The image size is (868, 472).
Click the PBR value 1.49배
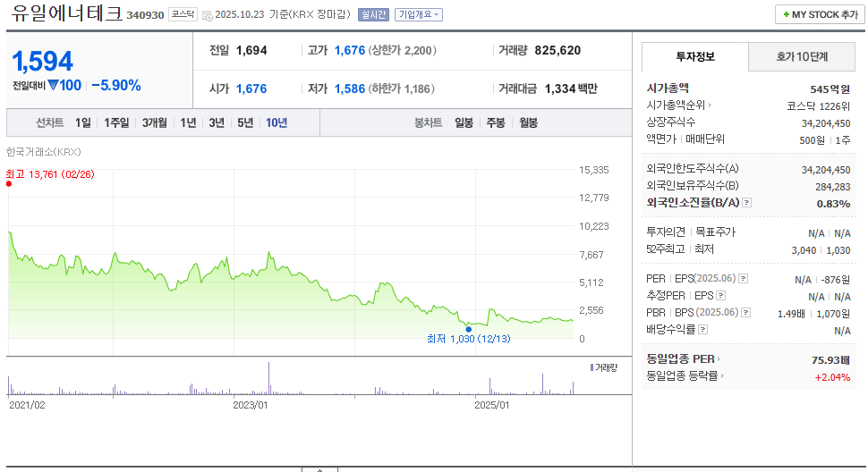(x=791, y=314)
